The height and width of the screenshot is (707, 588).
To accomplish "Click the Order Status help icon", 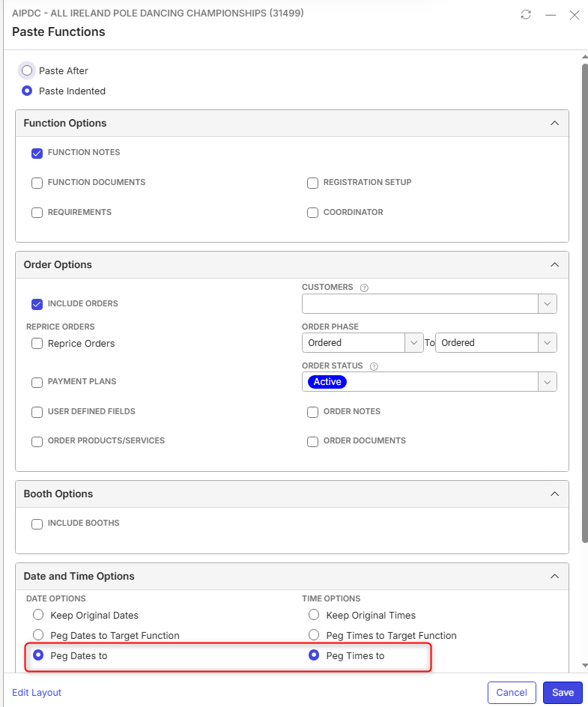I will point(374,366).
